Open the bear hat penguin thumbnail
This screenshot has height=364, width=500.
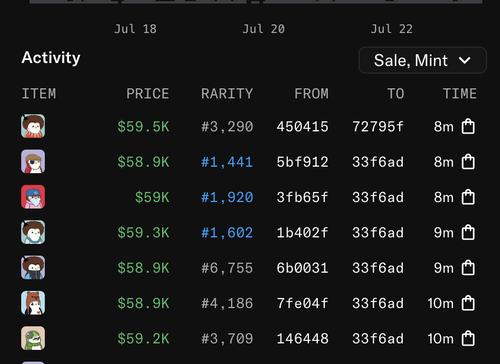pos(33,303)
